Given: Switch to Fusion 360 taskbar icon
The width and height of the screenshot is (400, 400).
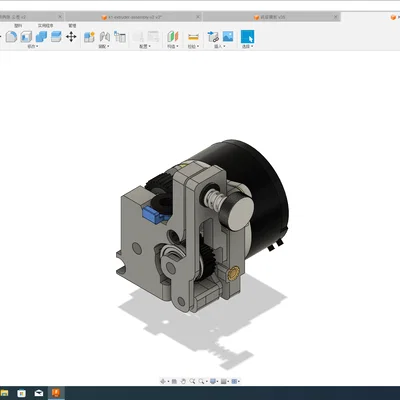Looking at the screenshot, I should (x=56, y=393).
